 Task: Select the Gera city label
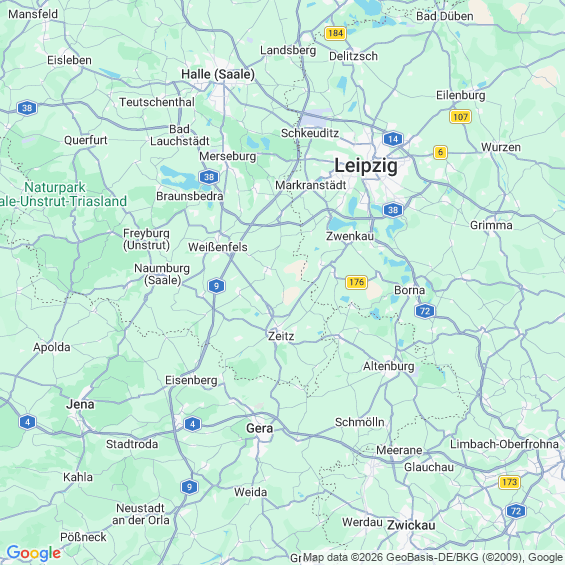[x=259, y=428]
